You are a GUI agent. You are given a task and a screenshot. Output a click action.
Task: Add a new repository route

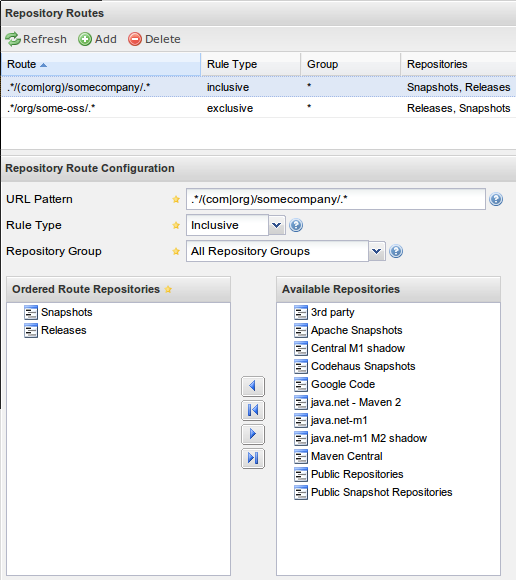(97, 39)
